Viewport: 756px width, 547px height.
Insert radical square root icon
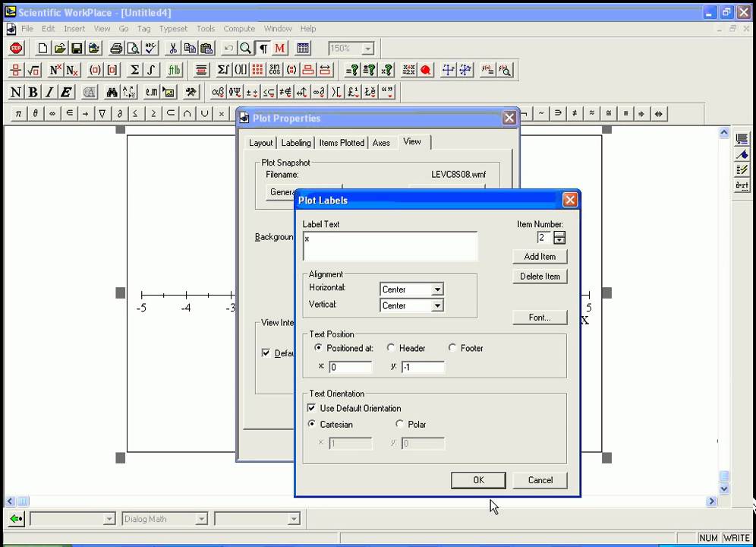(x=33, y=70)
